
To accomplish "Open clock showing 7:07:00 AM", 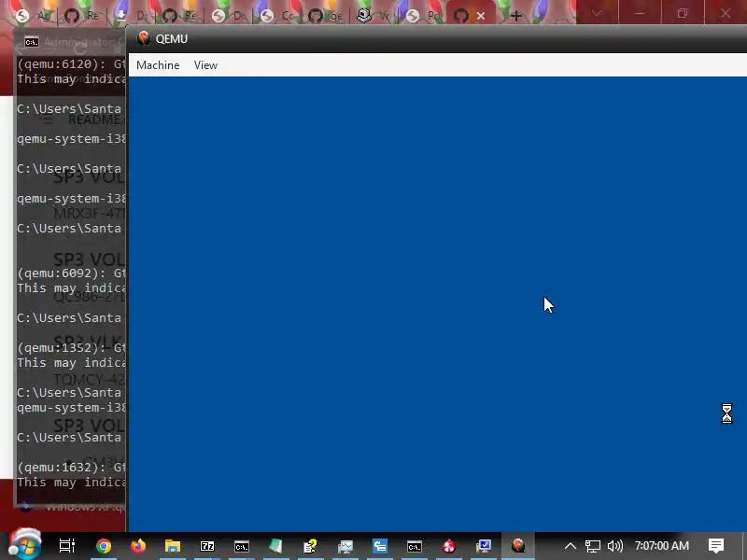I will point(662,546).
